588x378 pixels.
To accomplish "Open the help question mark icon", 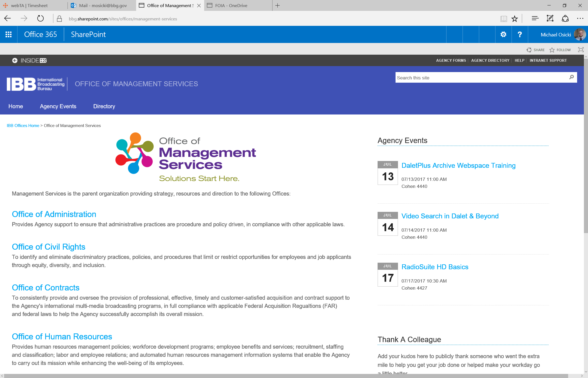I will [x=520, y=34].
